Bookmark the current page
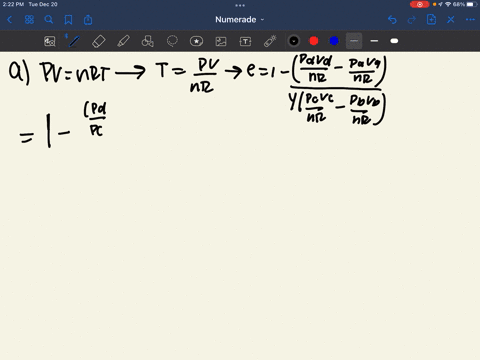This screenshot has width=480, height=360. coord(68,20)
